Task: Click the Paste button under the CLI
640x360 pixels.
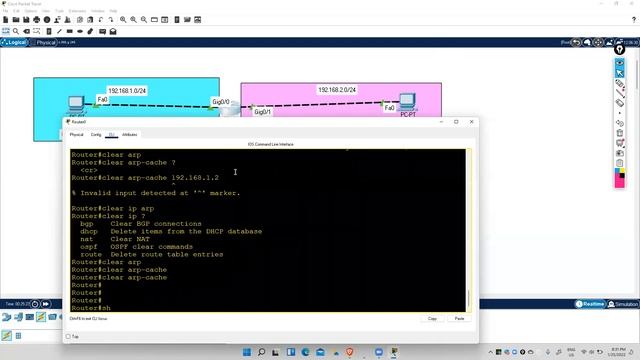Action: pyautogui.click(x=459, y=319)
